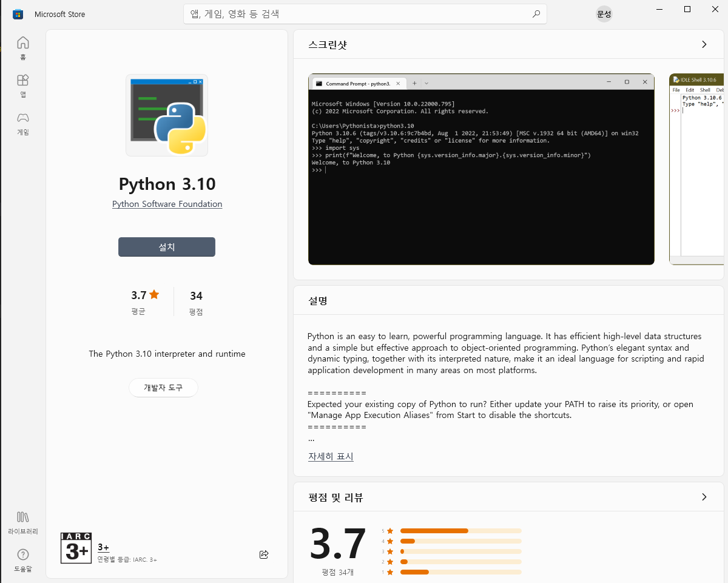This screenshot has height=583, width=728.
Task: Click the Python 3.10 title text
Action: pyautogui.click(x=167, y=184)
